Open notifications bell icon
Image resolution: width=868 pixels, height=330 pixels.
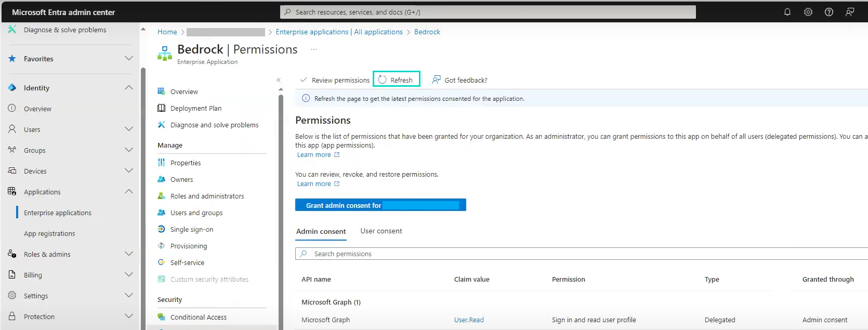point(787,12)
